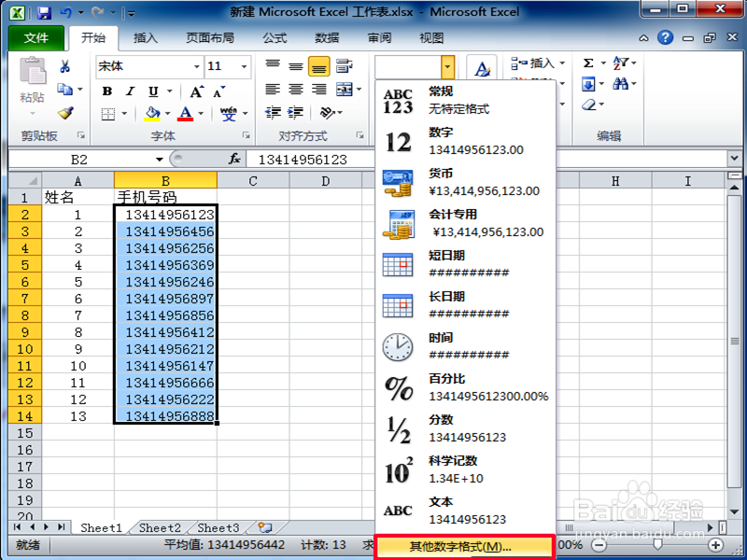Click the Fill down arrow icon
747x560 pixels.
click(x=589, y=85)
